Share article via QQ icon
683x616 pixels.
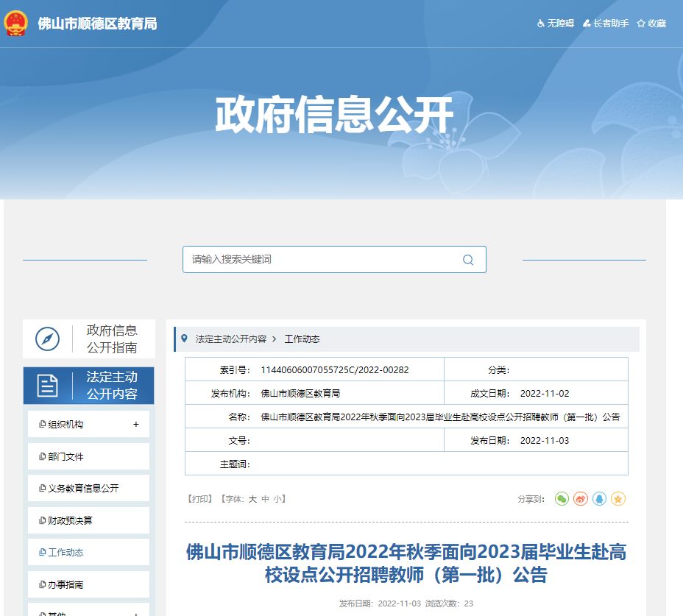pos(599,499)
